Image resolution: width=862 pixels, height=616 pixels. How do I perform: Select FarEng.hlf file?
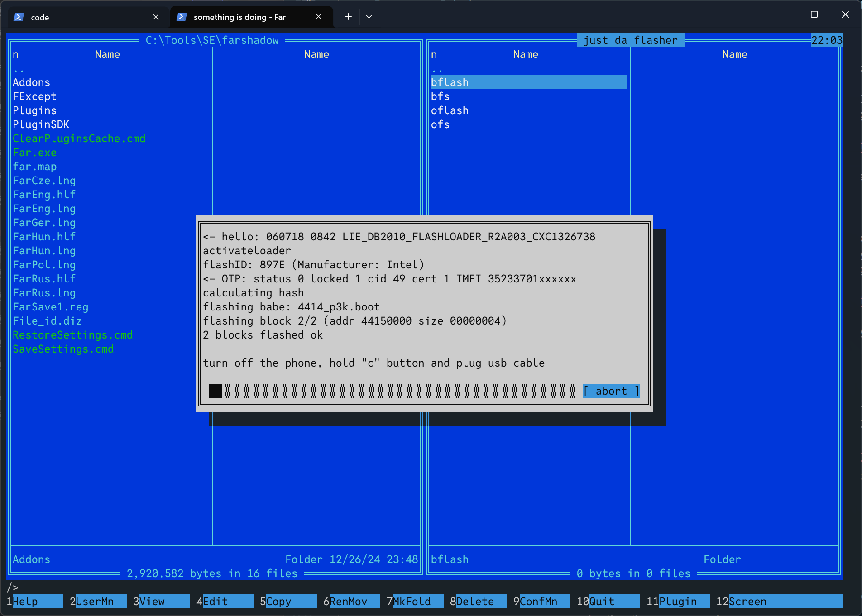[44, 195]
